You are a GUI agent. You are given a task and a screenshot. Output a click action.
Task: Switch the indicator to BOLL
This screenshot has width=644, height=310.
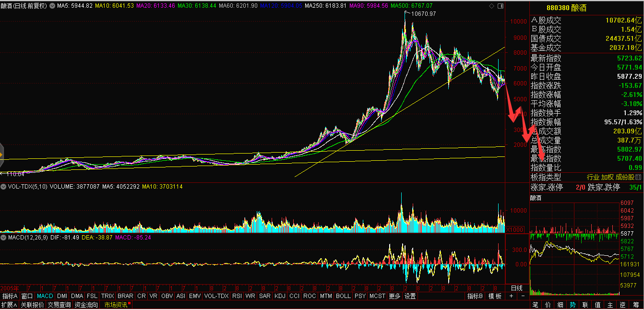tap(343, 296)
